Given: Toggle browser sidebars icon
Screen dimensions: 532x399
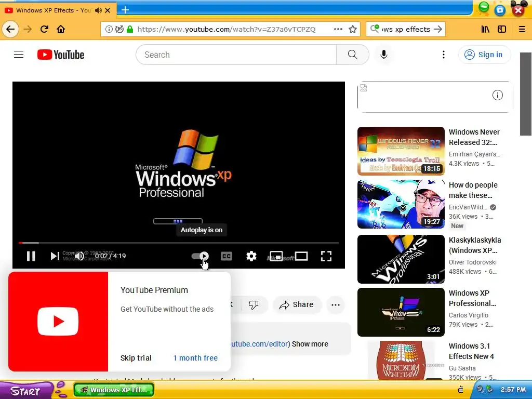Looking at the screenshot, I should (x=502, y=29).
